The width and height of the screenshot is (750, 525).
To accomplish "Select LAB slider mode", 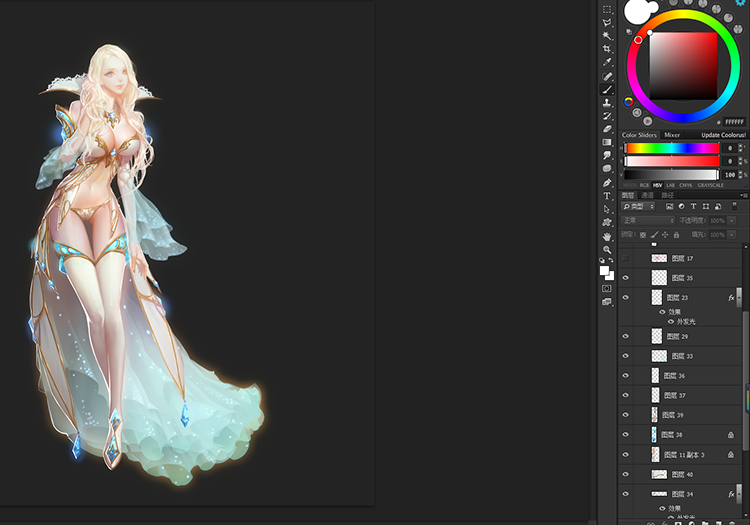I will (671, 185).
